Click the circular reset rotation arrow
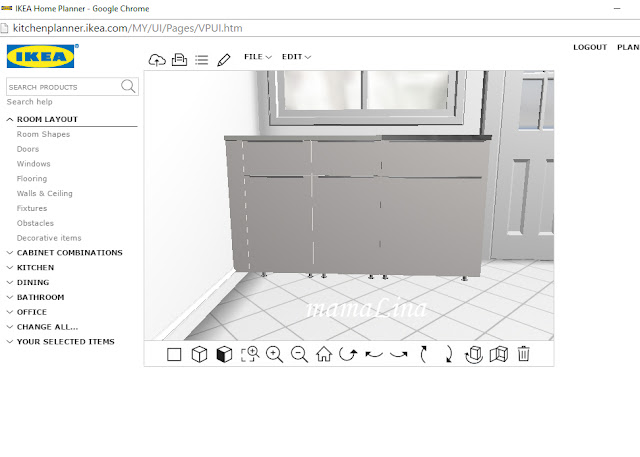Viewport: 640px width, 457px height. [x=348, y=354]
